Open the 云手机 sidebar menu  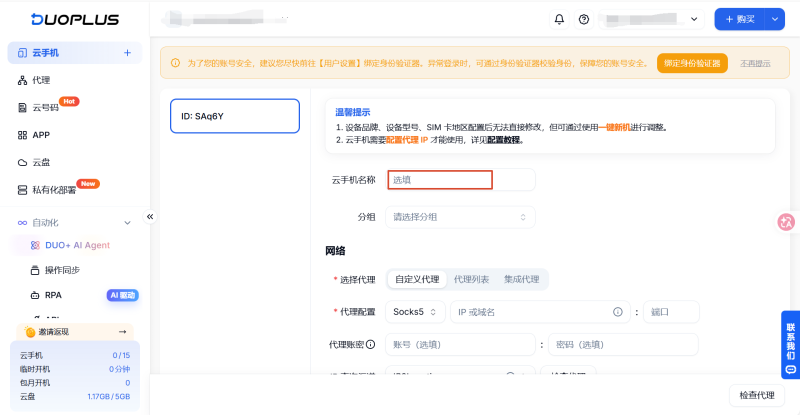point(74,53)
